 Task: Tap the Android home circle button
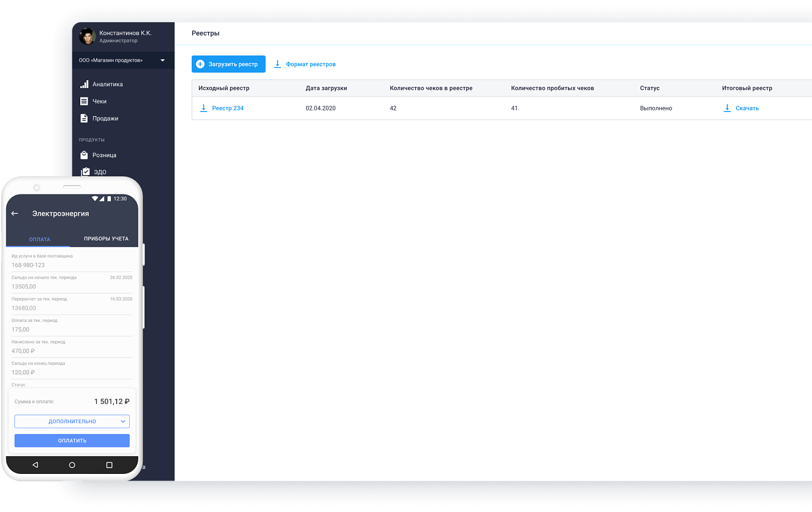[x=72, y=465]
